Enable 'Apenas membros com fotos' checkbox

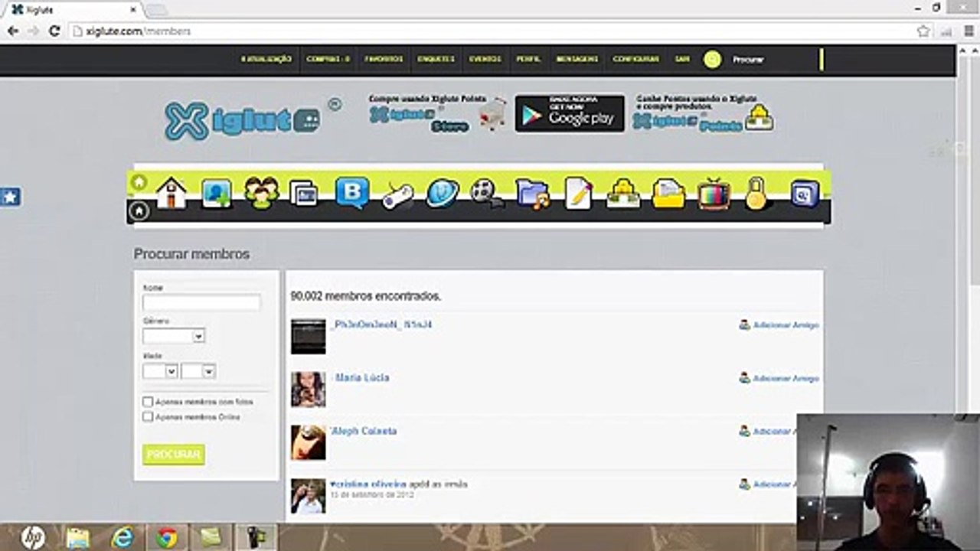[x=148, y=402]
